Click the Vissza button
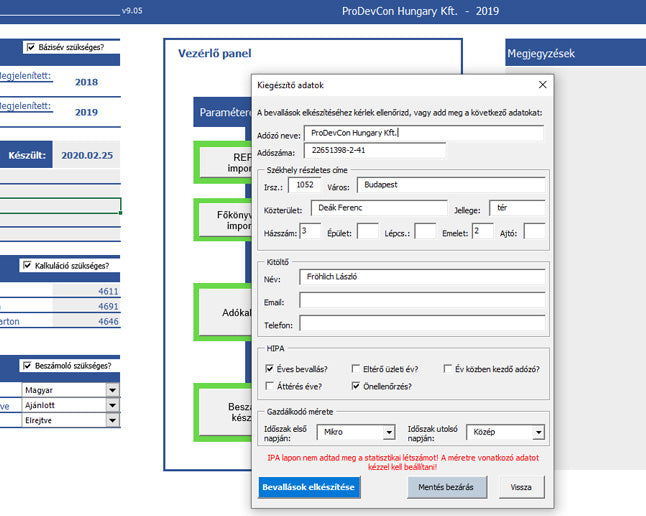The image size is (646, 516). tap(521, 486)
